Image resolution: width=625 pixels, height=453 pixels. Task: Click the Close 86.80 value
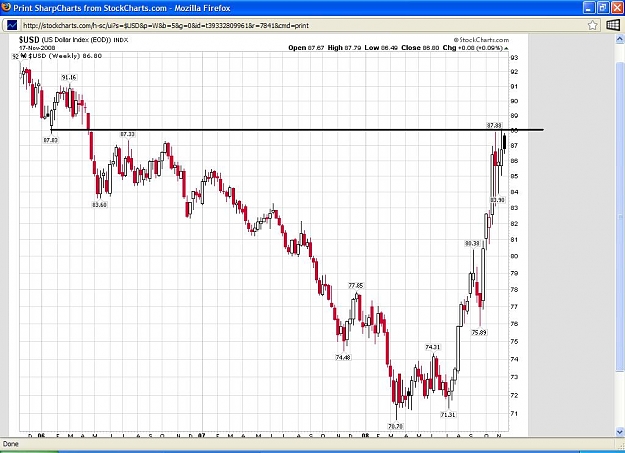click(x=420, y=48)
